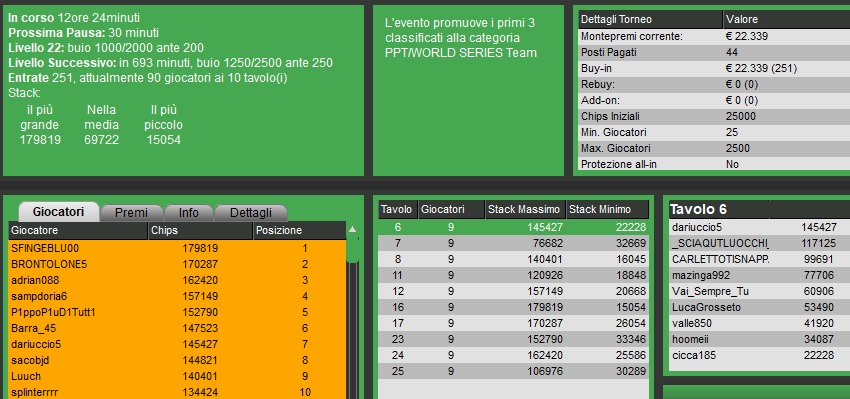Click the Min. Giocatori row
Image resolution: width=850 pixels, height=399 pixels.
pos(714,132)
